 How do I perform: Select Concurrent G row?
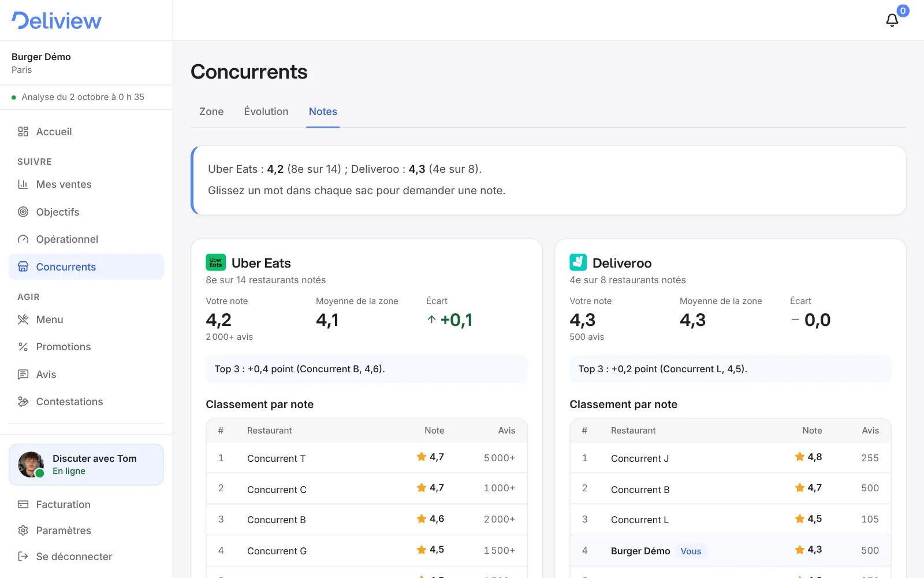(x=367, y=550)
